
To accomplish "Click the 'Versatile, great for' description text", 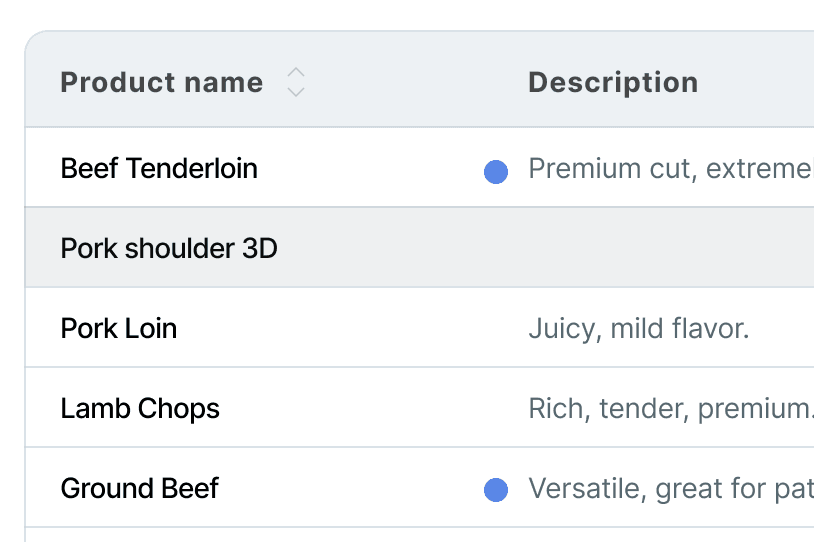I will click(671, 489).
